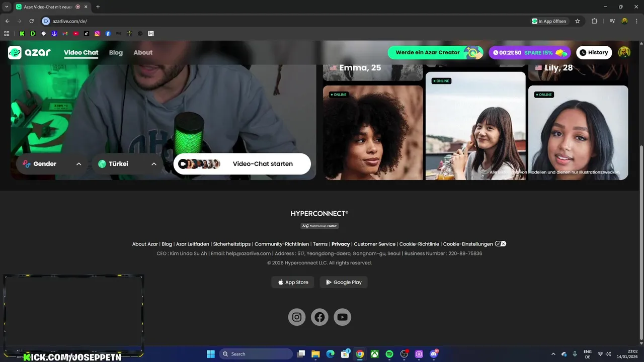
Task: Open the Chrome three-dot menu
Action: [636, 21]
